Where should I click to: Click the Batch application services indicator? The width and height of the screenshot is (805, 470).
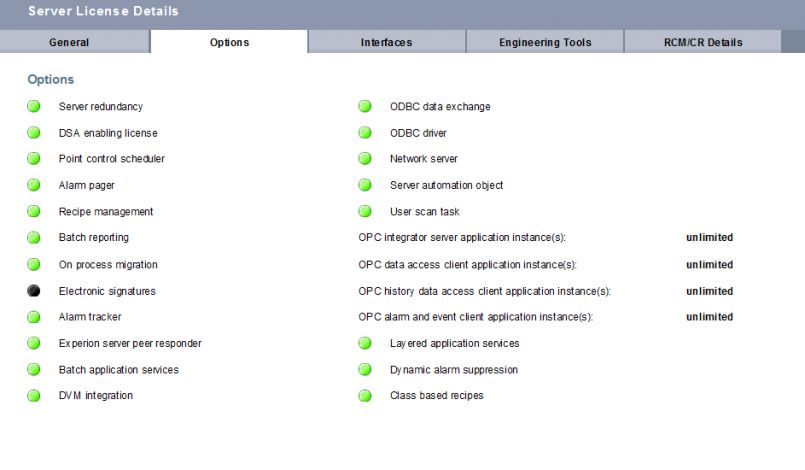coord(34,369)
